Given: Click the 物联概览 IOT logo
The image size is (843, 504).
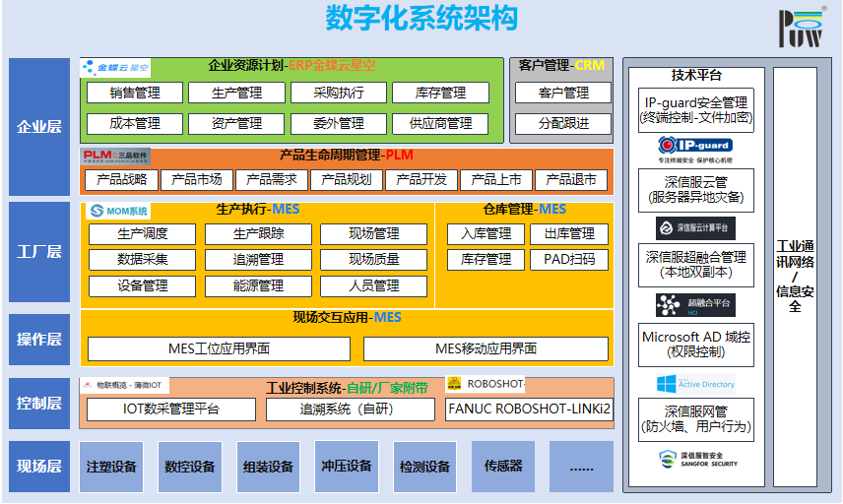Looking at the screenshot, I should click(x=125, y=385).
